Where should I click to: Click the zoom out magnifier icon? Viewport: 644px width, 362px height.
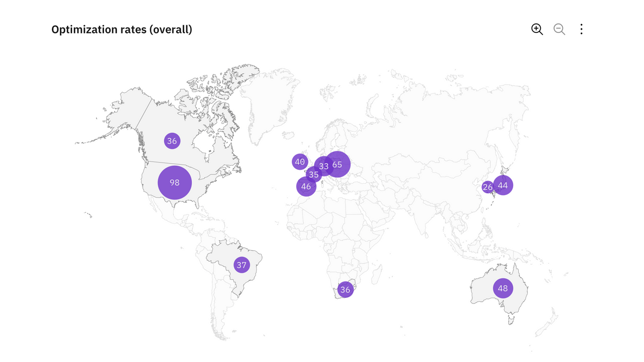pos(559,30)
